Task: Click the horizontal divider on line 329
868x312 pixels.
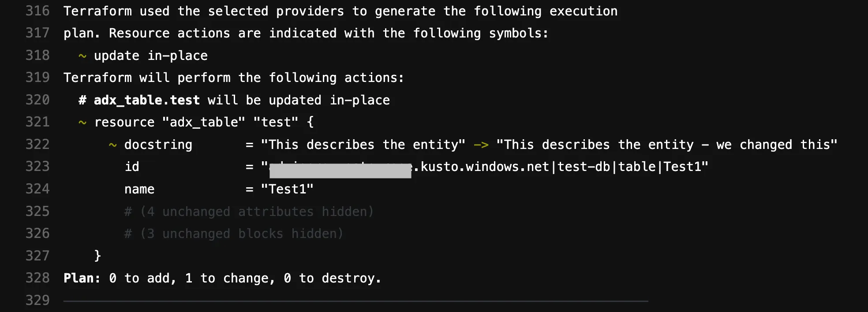Action: point(355,301)
